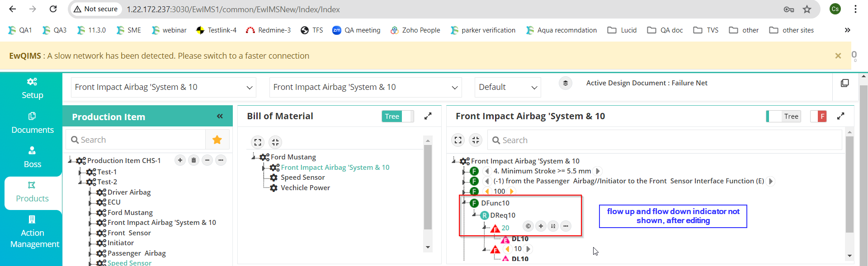Open more options on failure 20 row

point(566,226)
